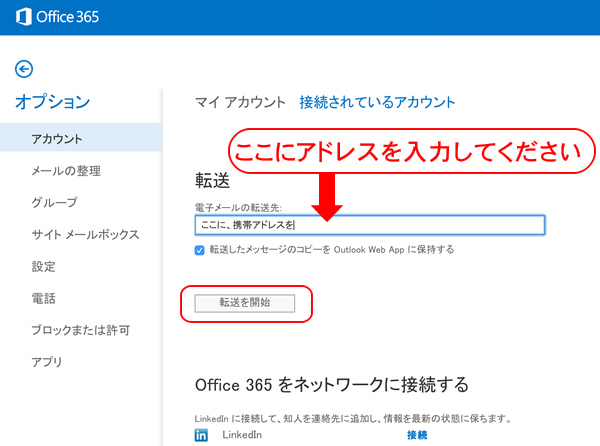Switch to the マイ アカウント tab

point(240,103)
